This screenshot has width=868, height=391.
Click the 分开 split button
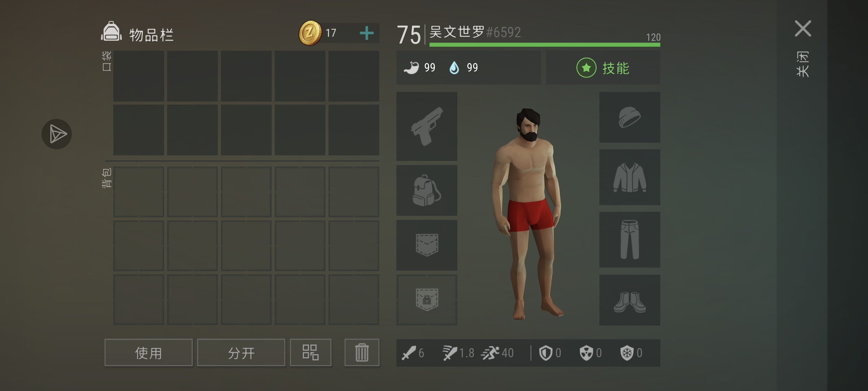(x=241, y=352)
